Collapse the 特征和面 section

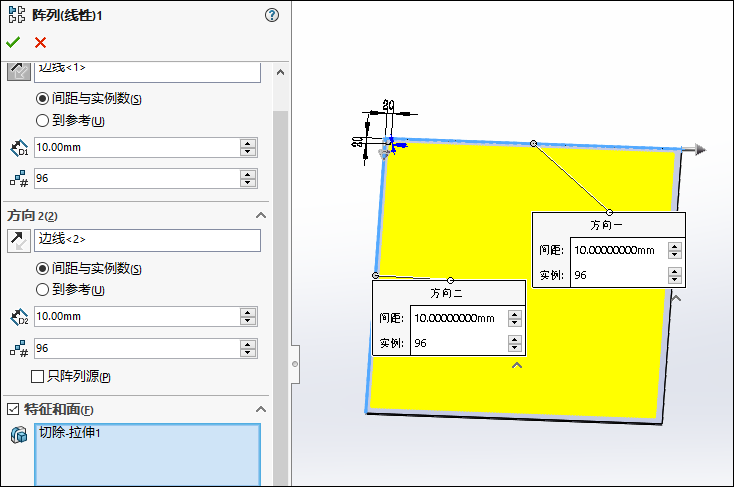coord(261,410)
